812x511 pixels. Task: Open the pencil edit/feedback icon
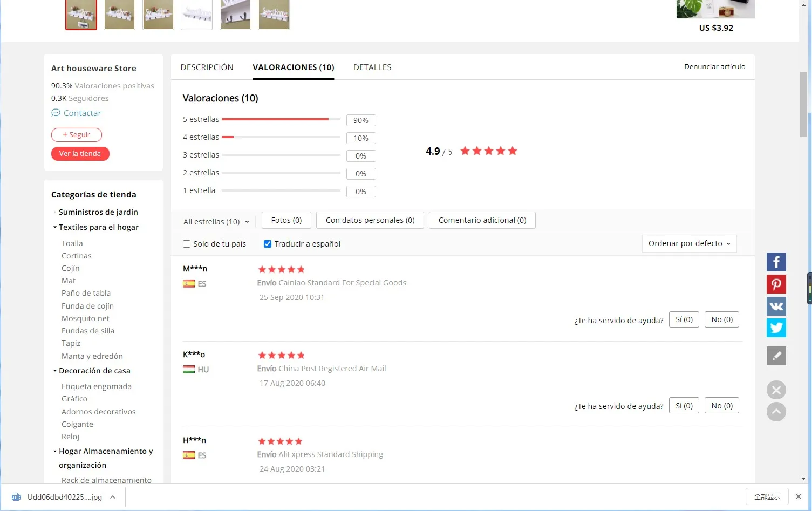coord(776,356)
